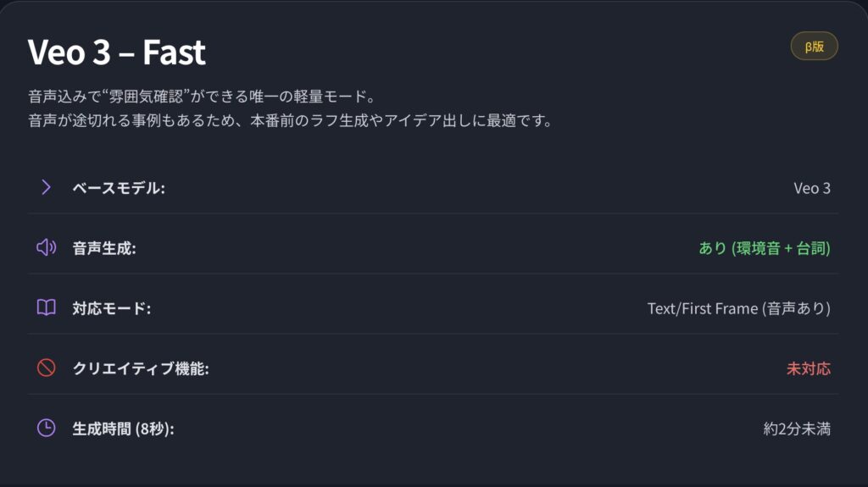
Task: Click the β版 badge
Action: click(814, 46)
